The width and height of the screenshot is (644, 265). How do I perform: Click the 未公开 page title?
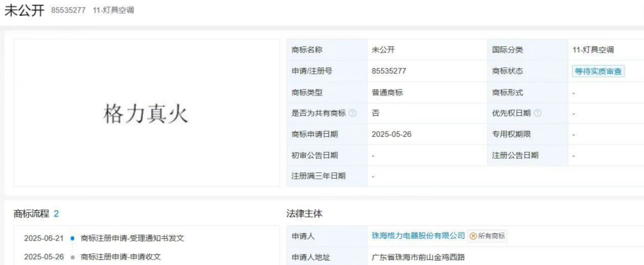tap(24, 11)
